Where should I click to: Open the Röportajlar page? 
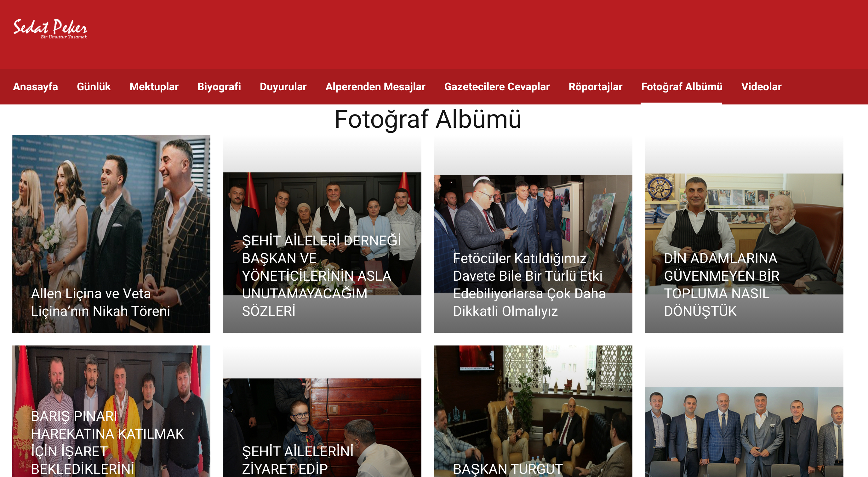(595, 87)
